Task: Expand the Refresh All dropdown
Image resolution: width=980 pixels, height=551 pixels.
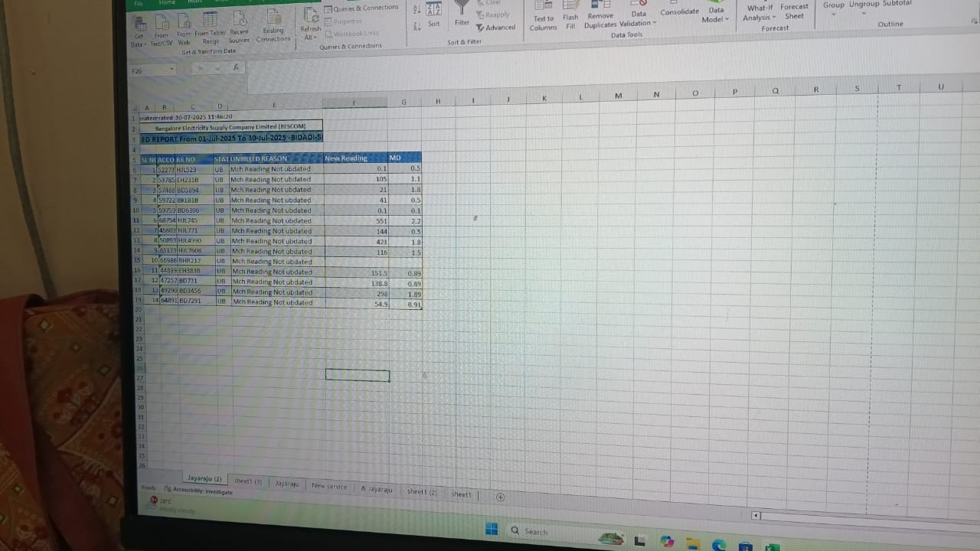Action: [310, 37]
